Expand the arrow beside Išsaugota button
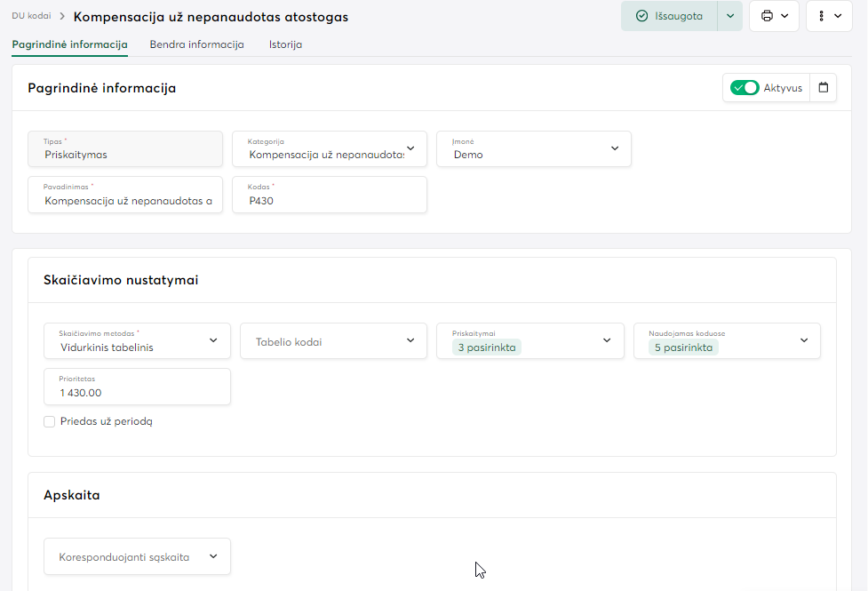Image resolution: width=868 pixels, height=591 pixels. tap(729, 16)
